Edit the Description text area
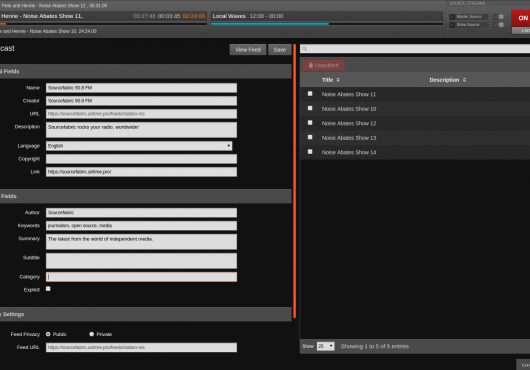The image size is (530, 370). coord(141,130)
